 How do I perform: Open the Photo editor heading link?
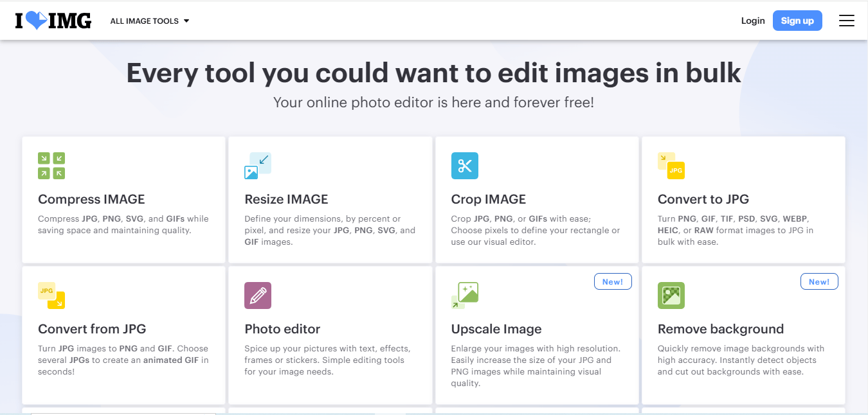click(x=282, y=328)
